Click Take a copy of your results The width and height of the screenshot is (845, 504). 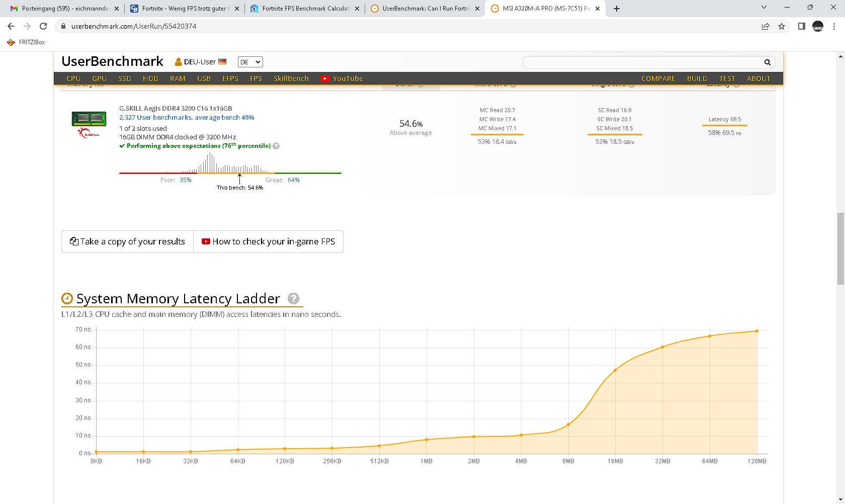128,241
